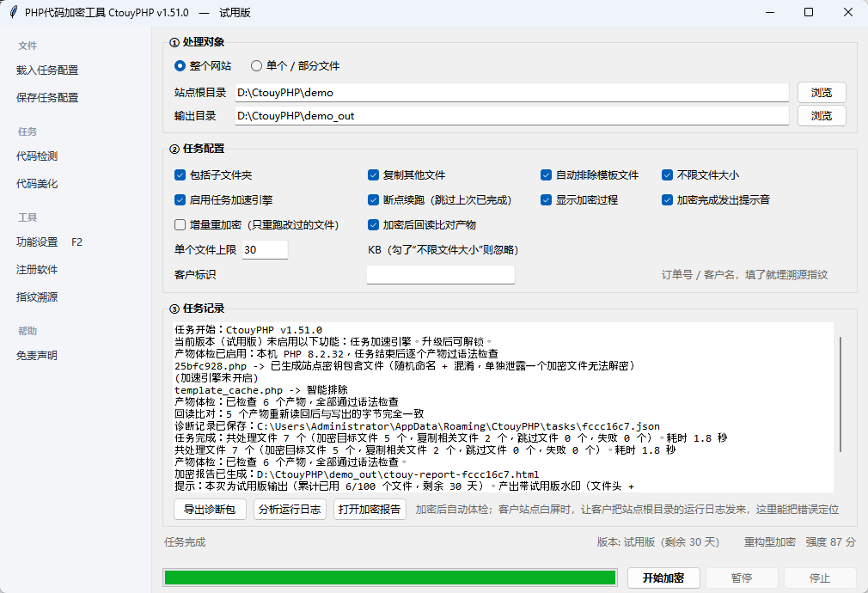Click hint text '订单号 / 客户名，填了就埋溯源指纹'
This screenshot has height=593, width=868.
pyautogui.click(x=744, y=275)
